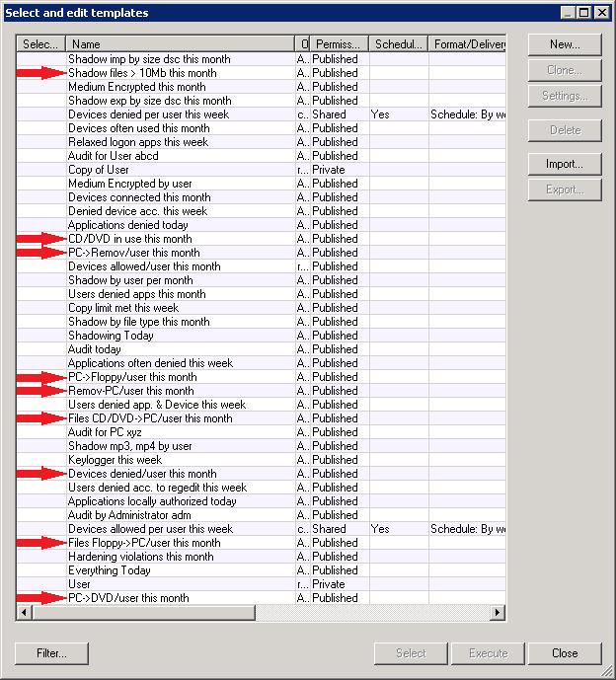Click the Selec... column header
The width and height of the screenshot is (616, 680).
pos(40,44)
